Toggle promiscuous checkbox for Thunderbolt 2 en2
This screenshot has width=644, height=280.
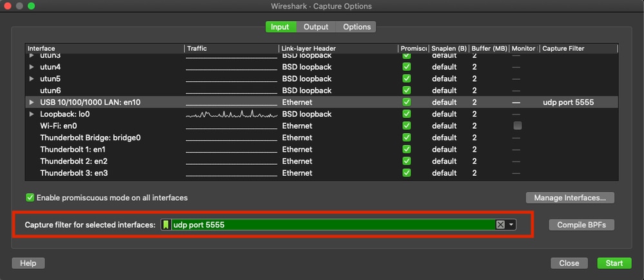(x=406, y=161)
